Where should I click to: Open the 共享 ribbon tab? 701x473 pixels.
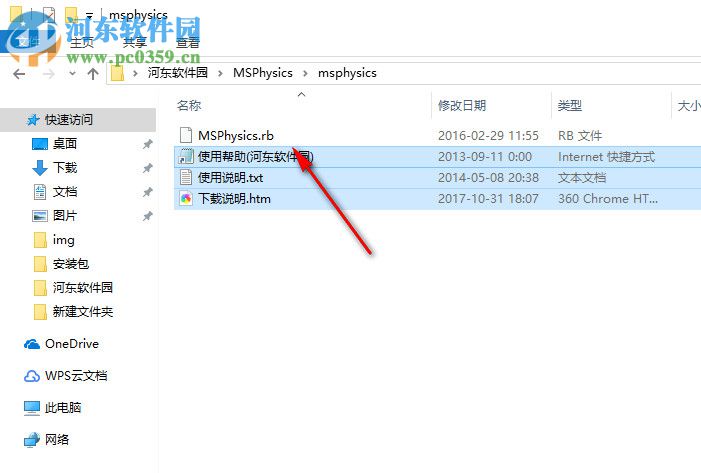[x=135, y=43]
